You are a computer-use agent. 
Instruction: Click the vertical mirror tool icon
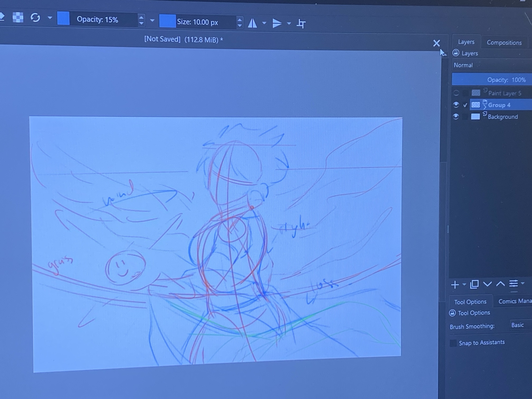277,23
